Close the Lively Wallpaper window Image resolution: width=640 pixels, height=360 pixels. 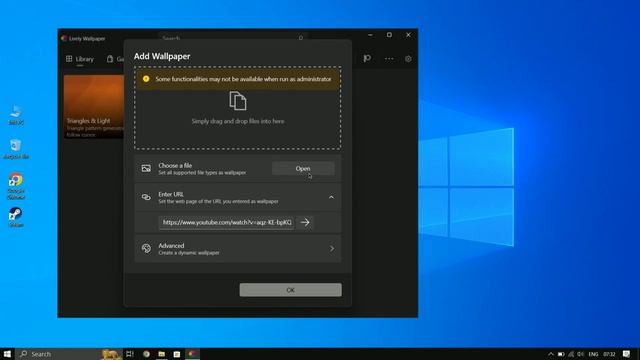(x=408, y=35)
